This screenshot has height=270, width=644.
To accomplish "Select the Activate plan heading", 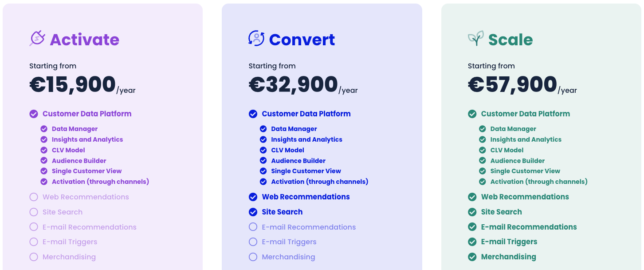I will pos(84,40).
